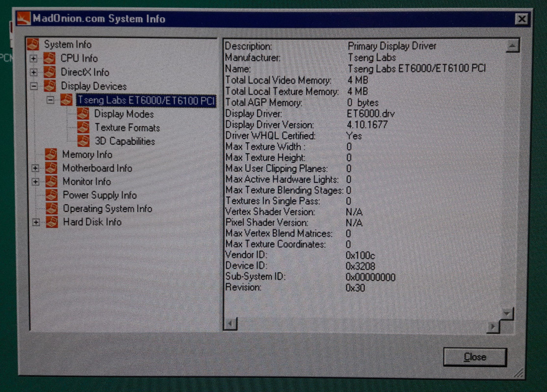The width and height of the screenshot is (547, 392).
Task: Click the window resize grip corner
Action: [519, 373]
